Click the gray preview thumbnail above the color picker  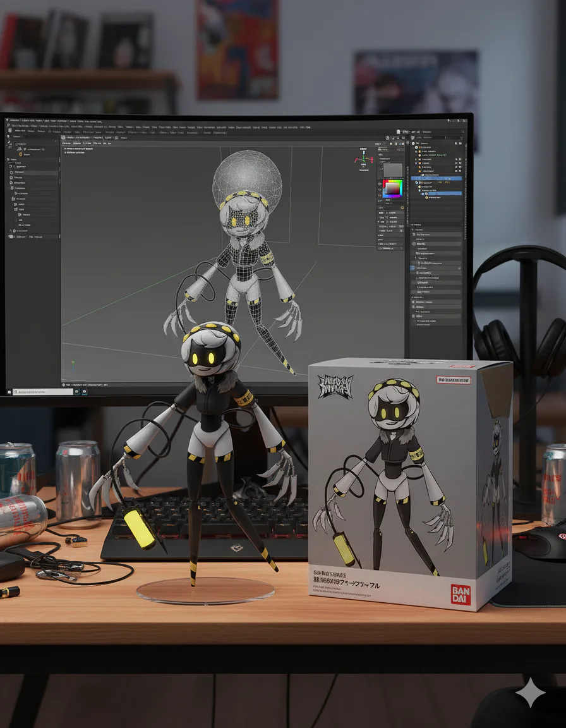pyautogui.click(x=393, y=170)
